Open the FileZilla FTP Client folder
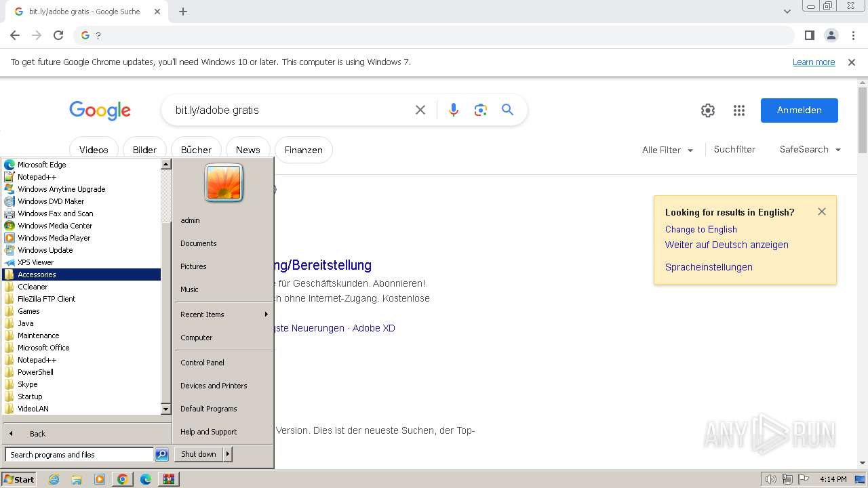Viewport: 868px width, 488px height. [81, 299]
